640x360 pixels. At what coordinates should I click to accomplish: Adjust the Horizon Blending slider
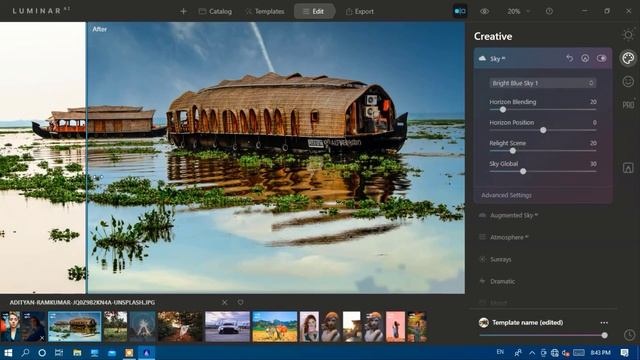point(503,109)
